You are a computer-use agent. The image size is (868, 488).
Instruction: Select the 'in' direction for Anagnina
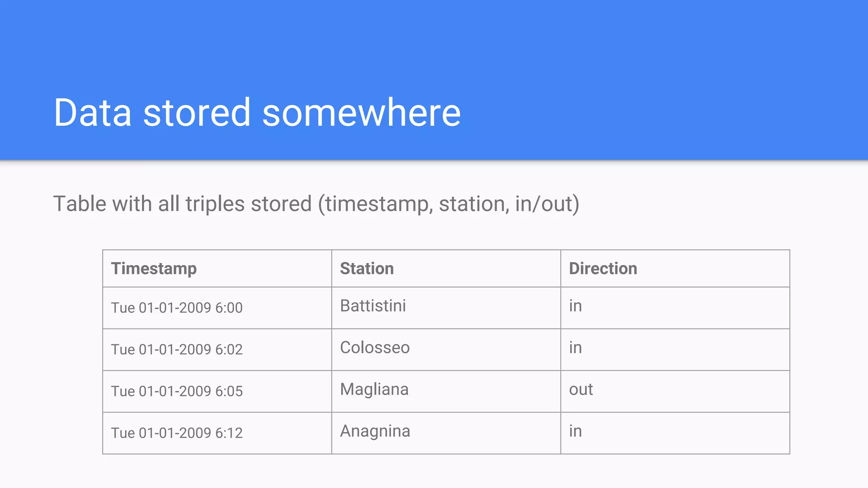[x=675, y=433]
